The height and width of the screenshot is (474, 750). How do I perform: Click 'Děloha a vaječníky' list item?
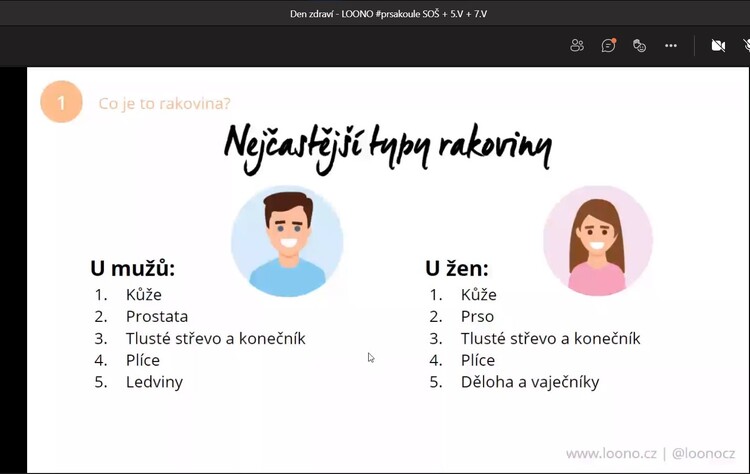coord(530,382)
